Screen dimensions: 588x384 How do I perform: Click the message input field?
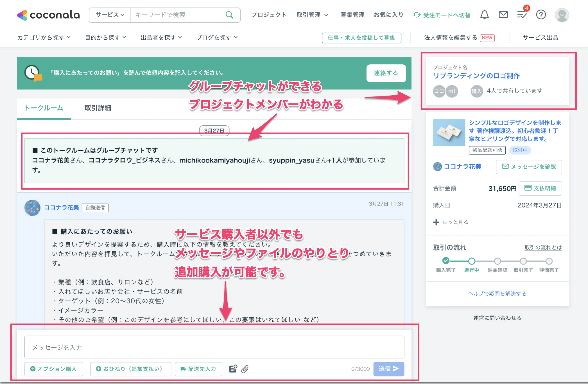click(x=214, y=347)
